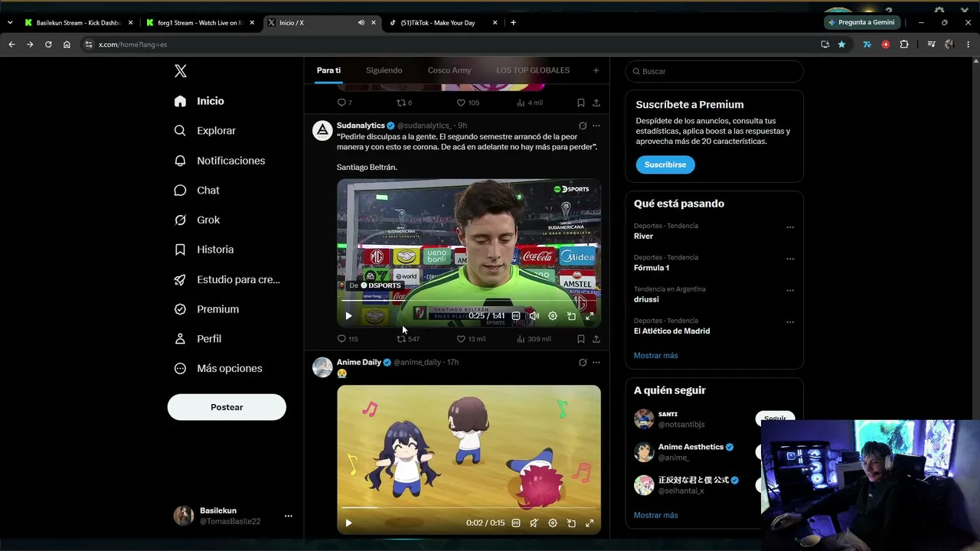Image resolution: width=980 pixels, height=551 pixels.
Task: Toggle picture-in-picture on Sudanalytics video
Action: pos(571,316)
